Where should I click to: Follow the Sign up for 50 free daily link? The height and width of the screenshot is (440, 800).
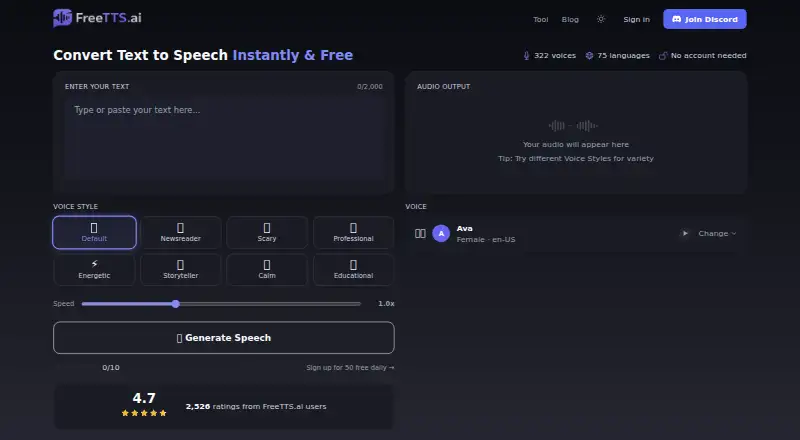tap(350, 368)
